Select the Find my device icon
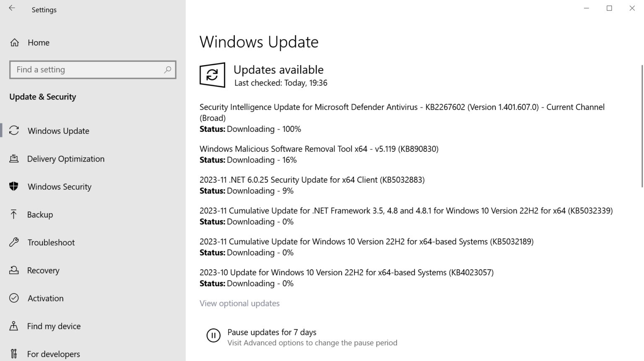The image size is (644, 361). tap(14, 326)
